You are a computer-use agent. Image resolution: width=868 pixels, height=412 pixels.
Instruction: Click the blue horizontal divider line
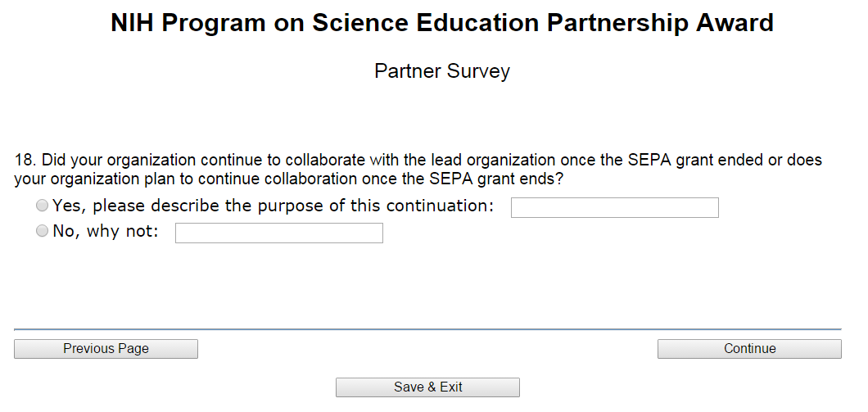[x=427, y=329]
